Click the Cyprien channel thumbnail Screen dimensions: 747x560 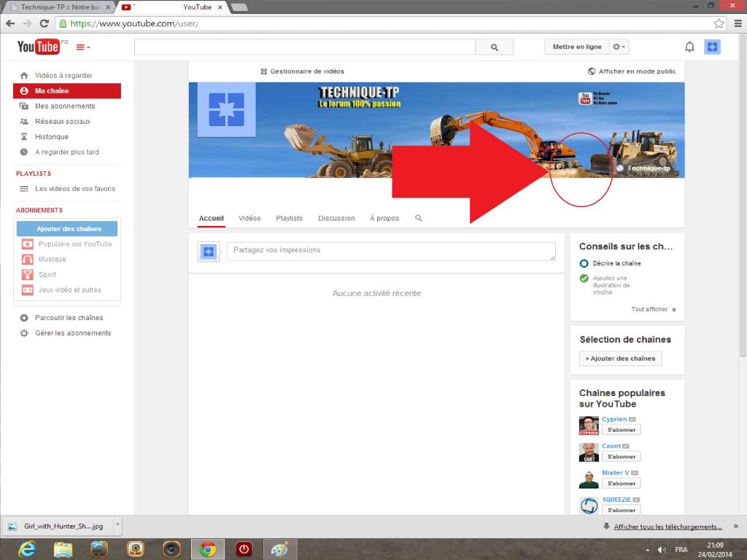589,426
